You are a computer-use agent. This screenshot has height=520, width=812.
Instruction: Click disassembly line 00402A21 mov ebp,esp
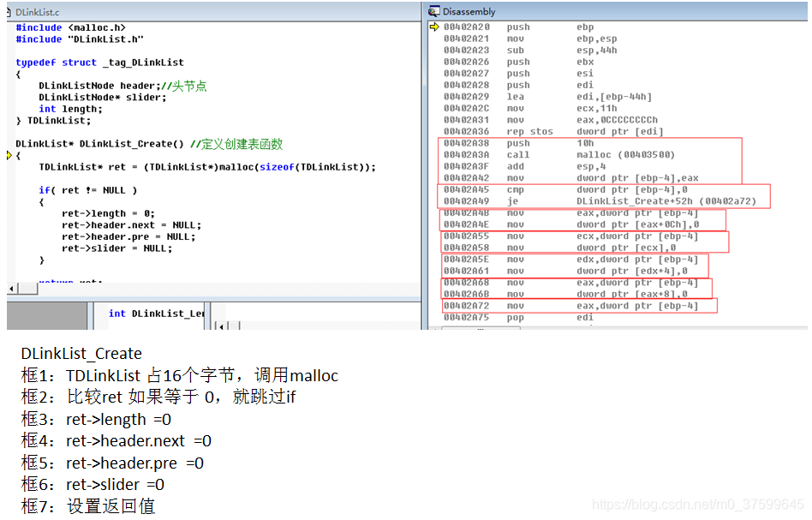(x=530, y=39)
